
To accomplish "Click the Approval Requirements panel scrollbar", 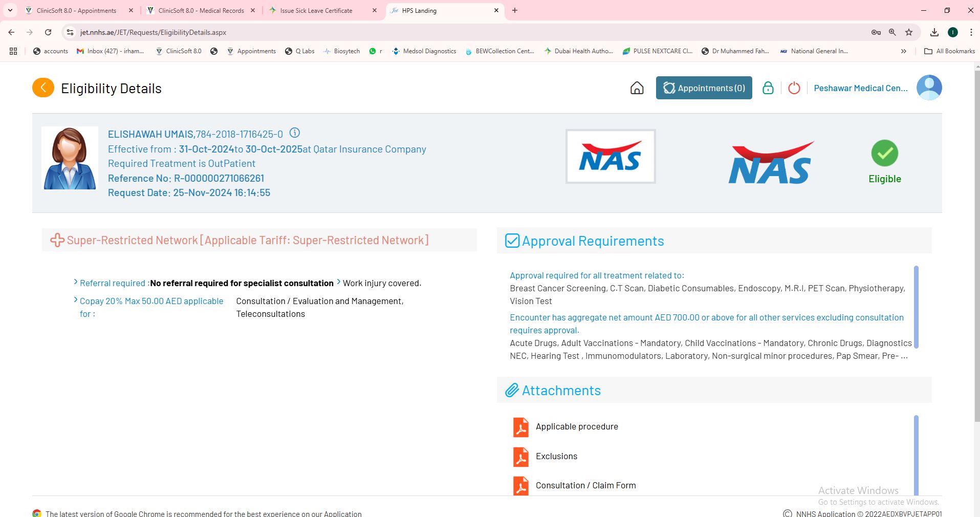I will [x=916, y=307].
